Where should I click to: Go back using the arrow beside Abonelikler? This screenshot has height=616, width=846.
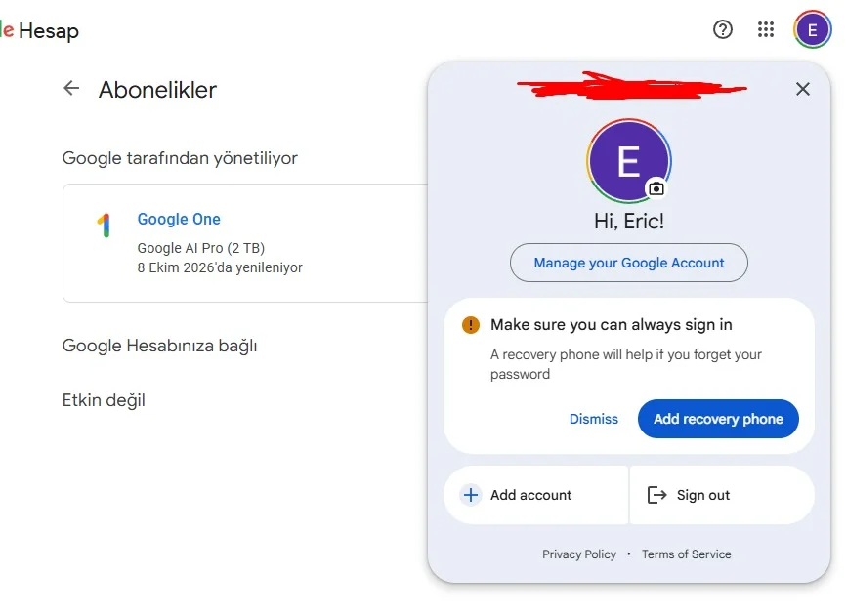tap(71, 89)
